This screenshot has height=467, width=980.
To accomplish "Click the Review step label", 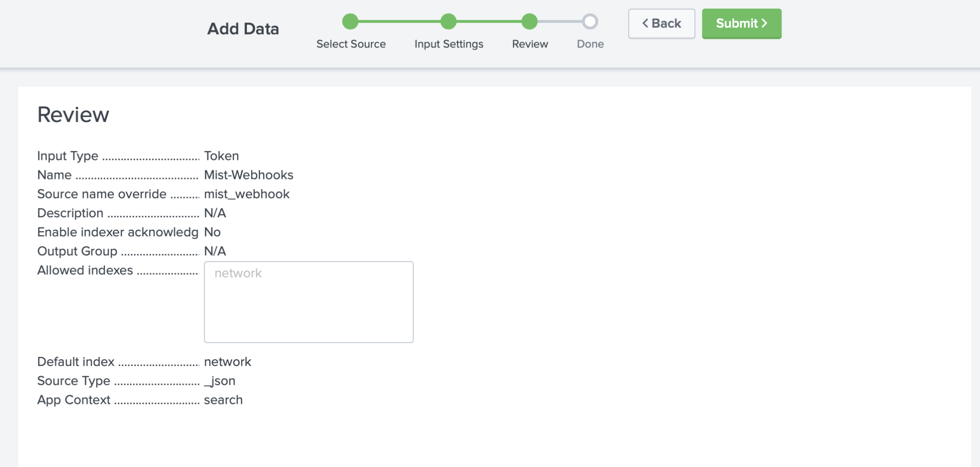I will pyautogui.click(x=530, y=44).
